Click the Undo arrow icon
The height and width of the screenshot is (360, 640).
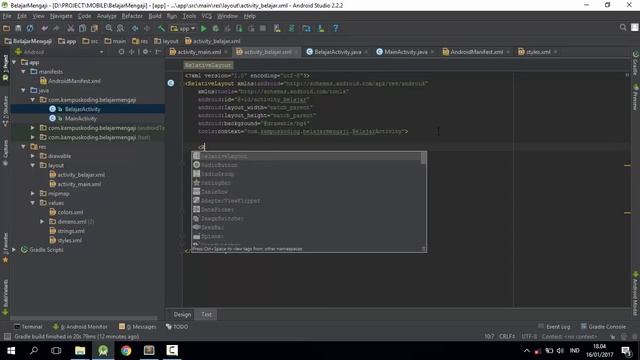(44, 28)
